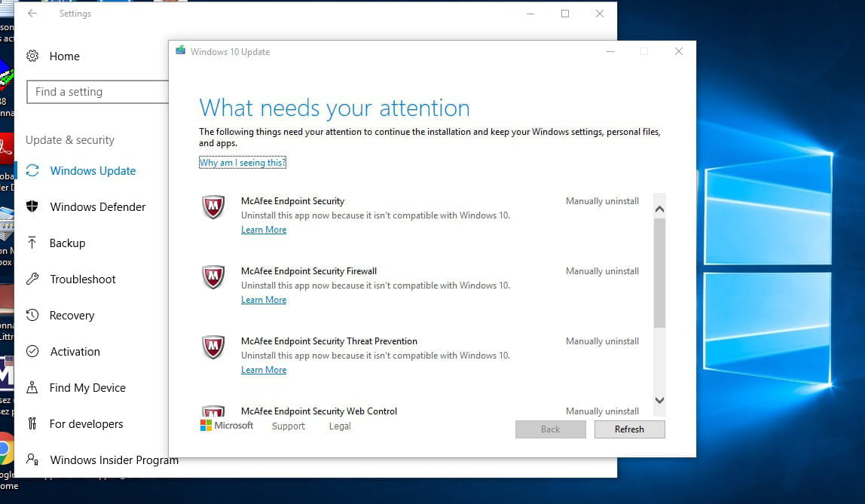
Task: Click the 'McAfee Endpoint Security Threat Prevention' title
Action: click(x=329, y=341)
